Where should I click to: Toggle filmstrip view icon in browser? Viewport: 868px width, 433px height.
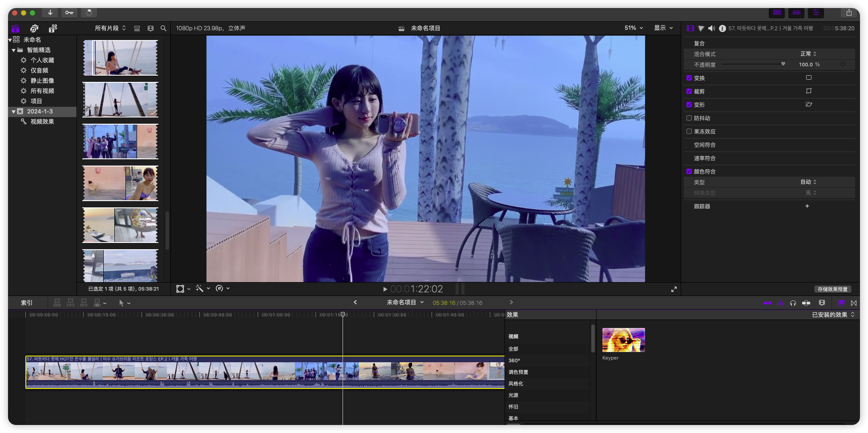click(150, 28)
